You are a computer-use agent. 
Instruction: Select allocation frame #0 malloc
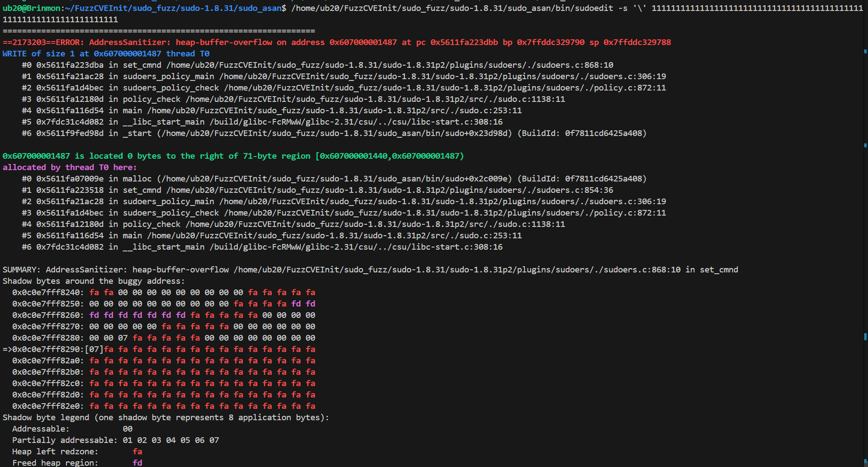[x=334, y=179]
